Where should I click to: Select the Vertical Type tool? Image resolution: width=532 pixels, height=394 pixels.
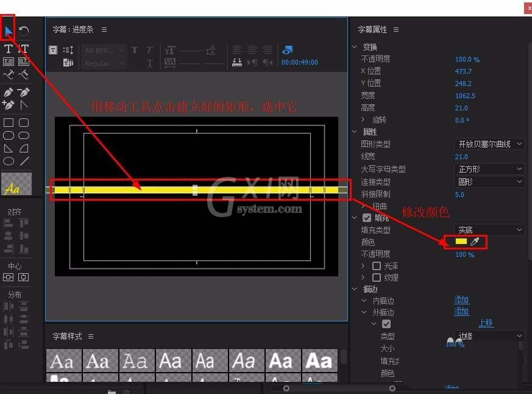coord(23,49)
